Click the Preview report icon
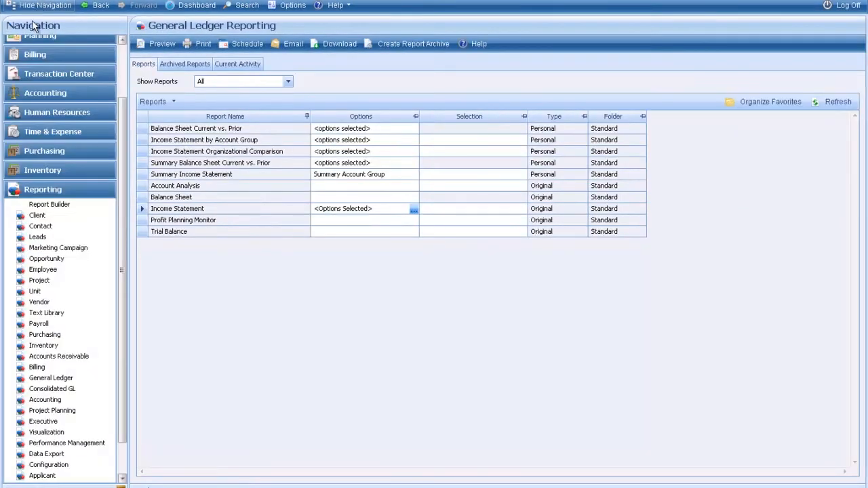Viewport: 868px width, 488px height. click(x=141, y=43)
